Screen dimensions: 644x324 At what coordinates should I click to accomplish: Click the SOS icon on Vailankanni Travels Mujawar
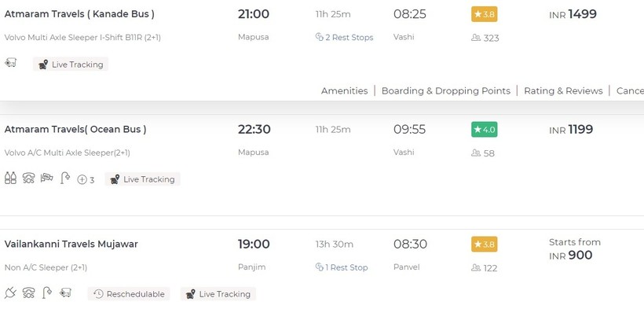(x=28, y=293)
